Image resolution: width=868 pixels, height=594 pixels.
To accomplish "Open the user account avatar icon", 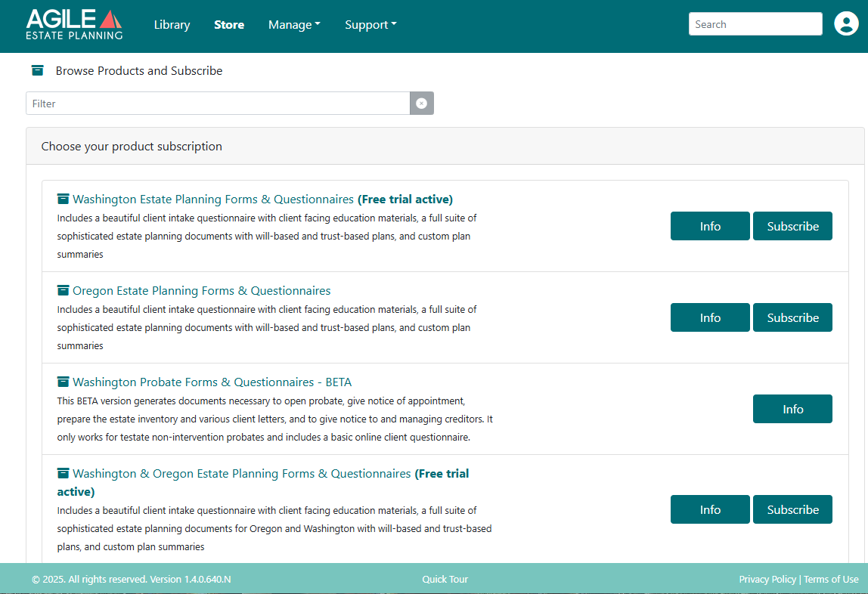I will pyautogui.click(x=846, y=23).
